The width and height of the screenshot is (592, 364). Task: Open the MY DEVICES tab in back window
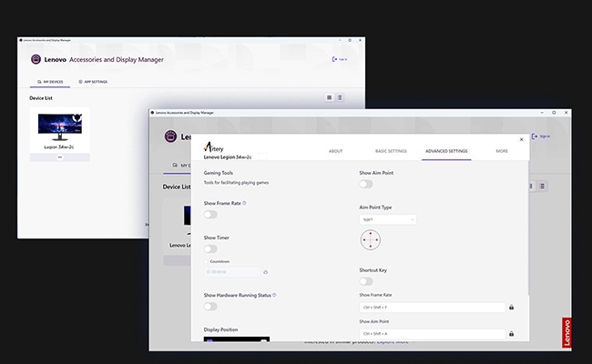click(x=50, y=82)
